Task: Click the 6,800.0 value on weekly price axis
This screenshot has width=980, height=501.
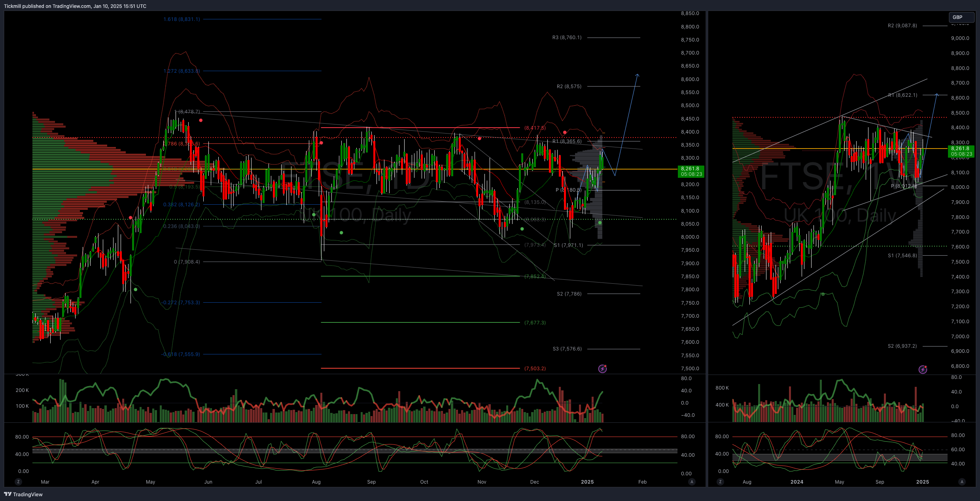Action: coord(960,366)
